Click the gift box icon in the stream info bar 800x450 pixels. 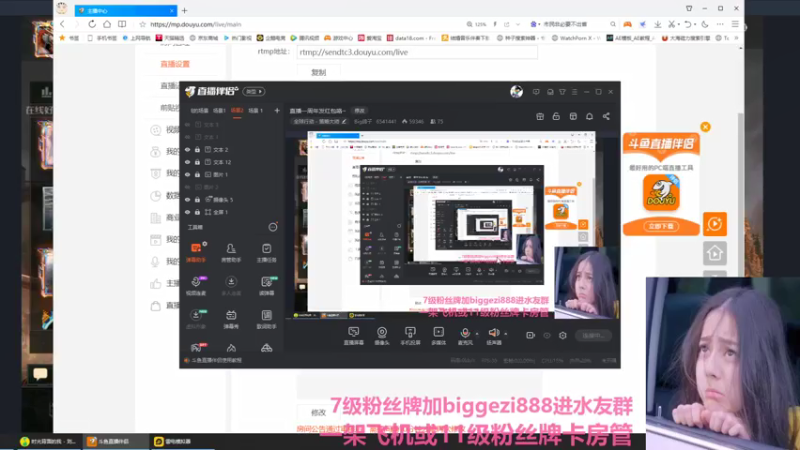540,116
